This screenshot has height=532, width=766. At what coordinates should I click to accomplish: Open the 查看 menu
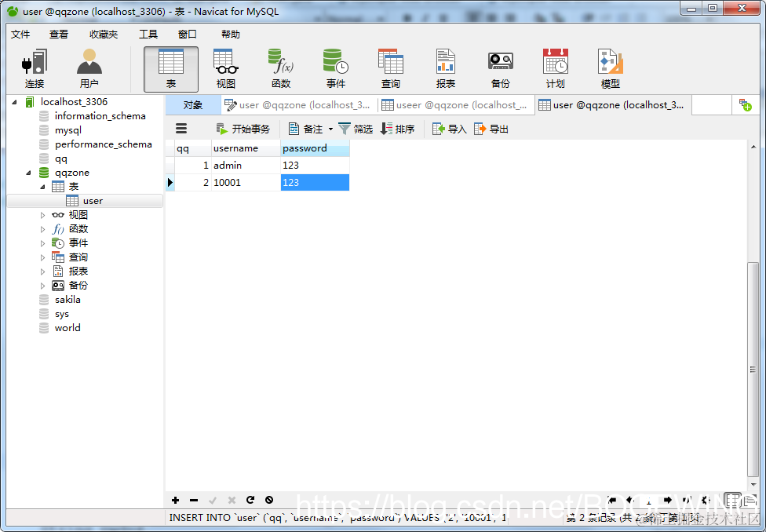[59, 35]
